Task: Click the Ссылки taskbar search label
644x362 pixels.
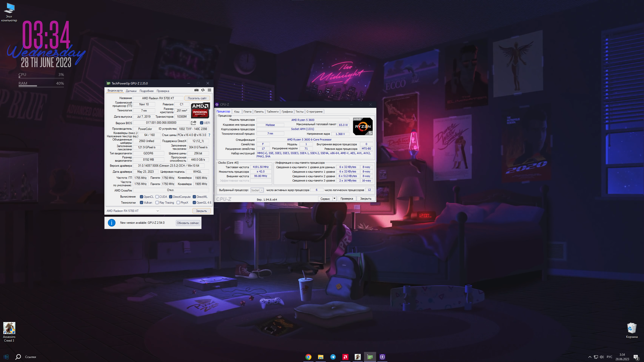Action: point(30,357)
